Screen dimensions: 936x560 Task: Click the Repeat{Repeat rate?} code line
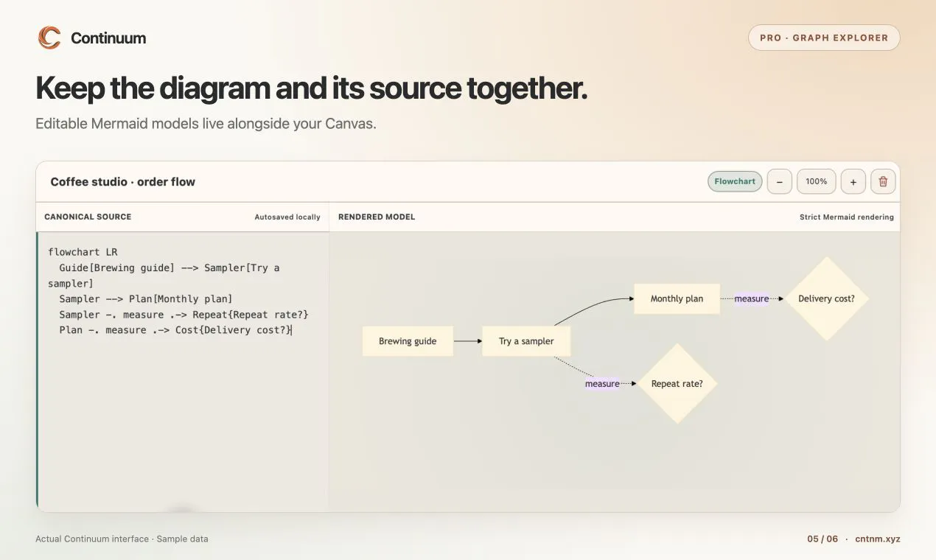tap(184, 315)
